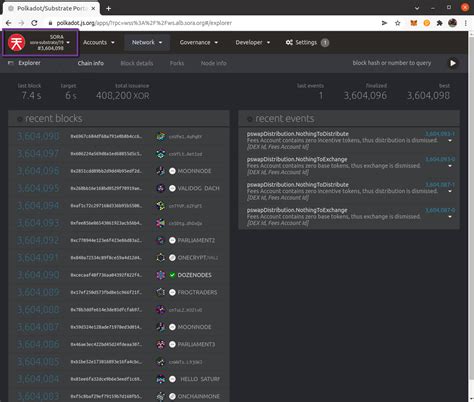Viewport: 474px width, 402px height.
Task: Click the Explorer section icon
Action: pos(11,63)
